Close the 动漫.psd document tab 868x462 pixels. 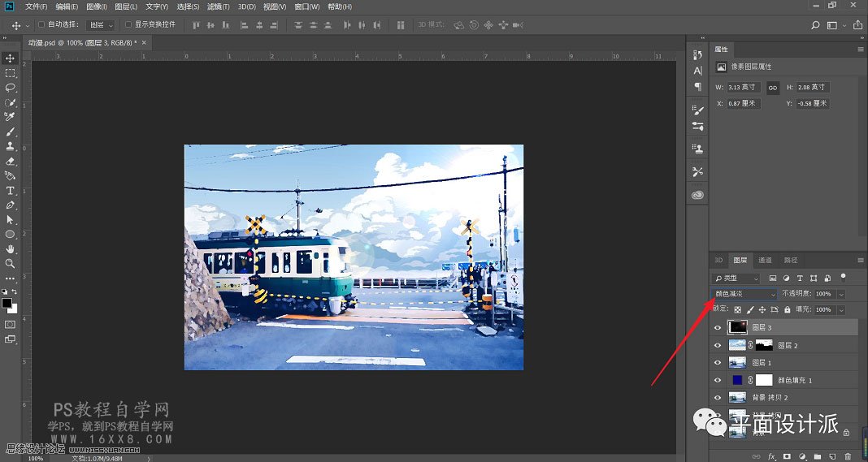tap(144, 42)
